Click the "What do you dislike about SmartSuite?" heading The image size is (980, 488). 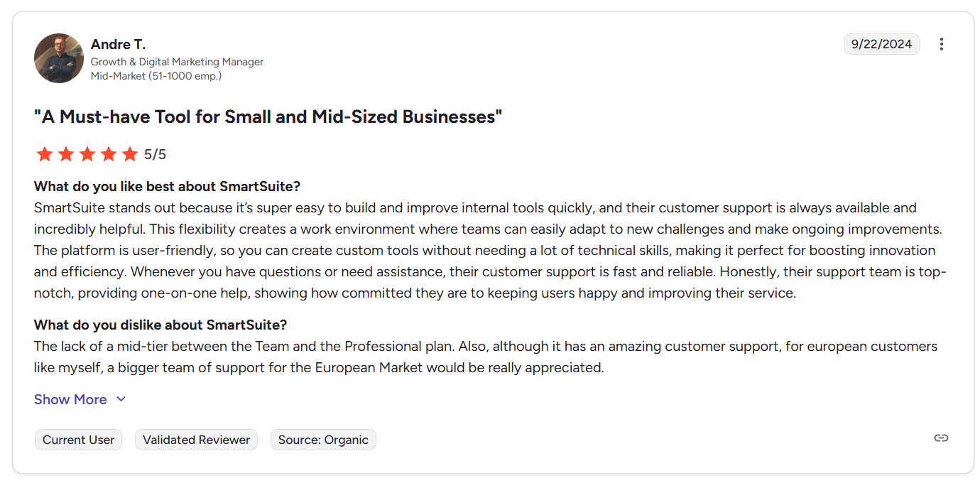(160, 325)
